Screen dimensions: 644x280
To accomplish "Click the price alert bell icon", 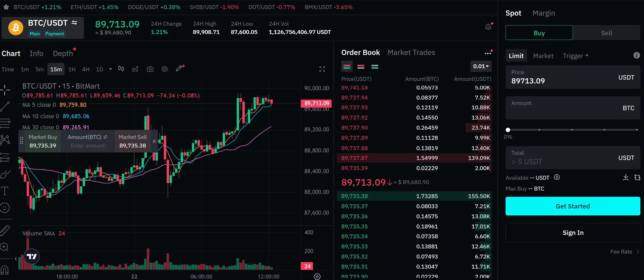I will coord(489,26).
